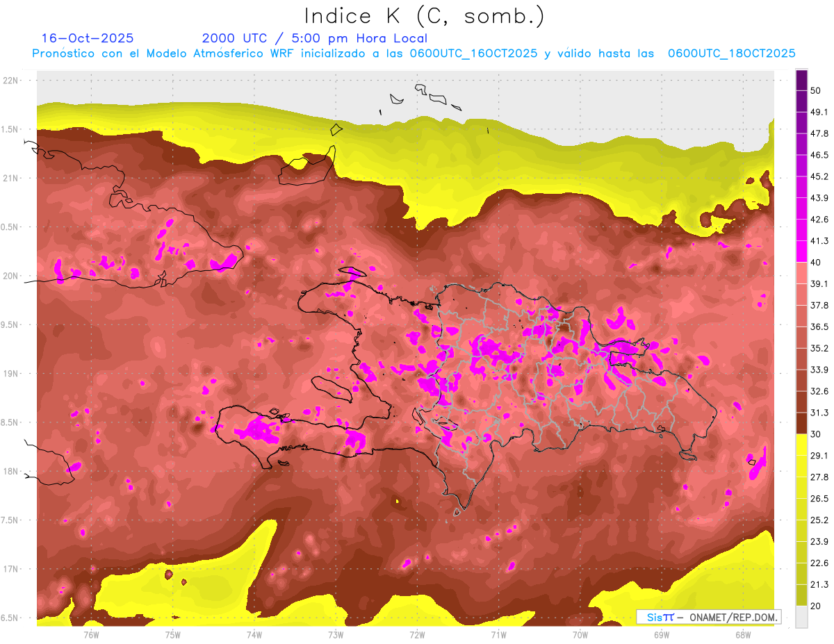Click the legend value '35.2'

(x=819, y=348)
